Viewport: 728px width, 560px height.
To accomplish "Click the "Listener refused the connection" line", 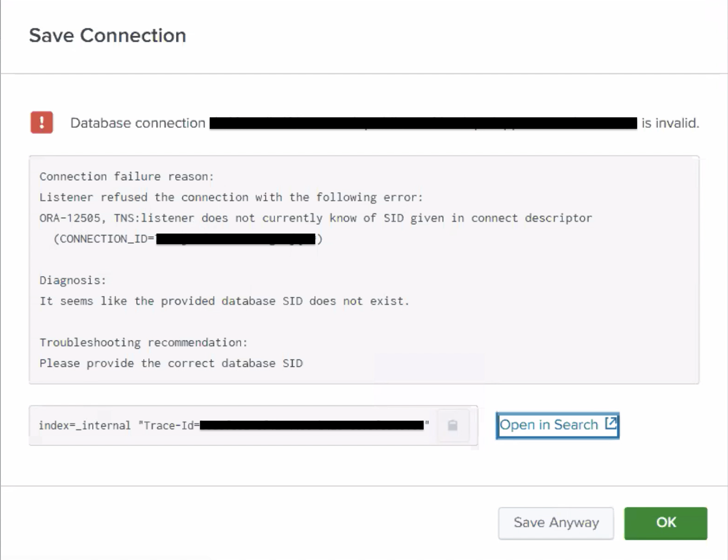I will [x=231, y=197].
